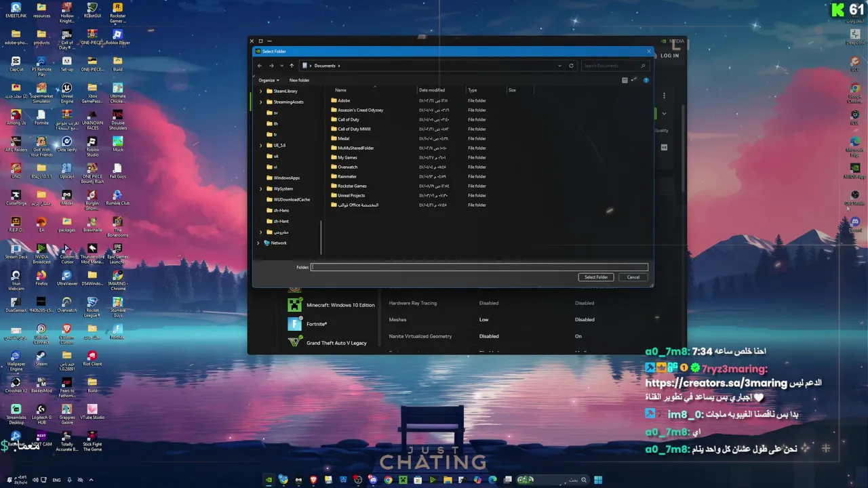Create a New folder
Image resolution: width=868 pixels, height=488 pixels.
click(x=299, y=80)
